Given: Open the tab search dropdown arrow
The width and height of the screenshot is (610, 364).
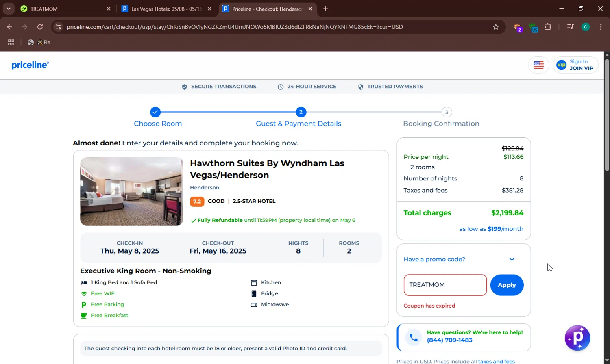Looking at the screenshot, I should click(9, 9).
